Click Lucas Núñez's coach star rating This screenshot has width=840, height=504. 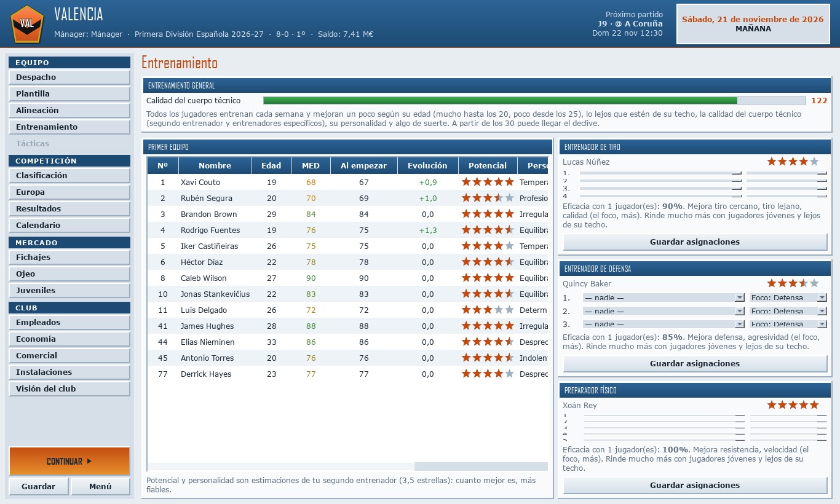click(x=793, y=162)
